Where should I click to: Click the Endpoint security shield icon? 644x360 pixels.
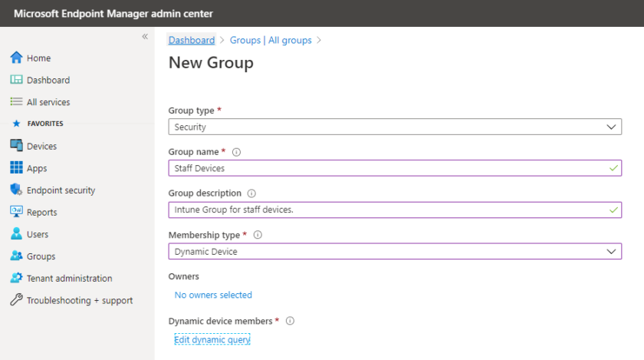coord(16,190)
